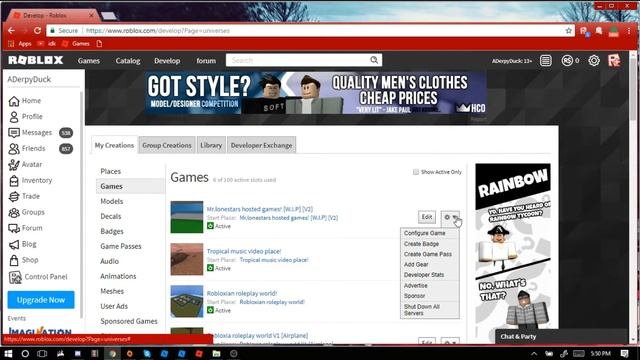This screenshot has height=360, width=640.
Task: Open Mr.lonestars hosted games title link
Action: click(x=260, y=209)
